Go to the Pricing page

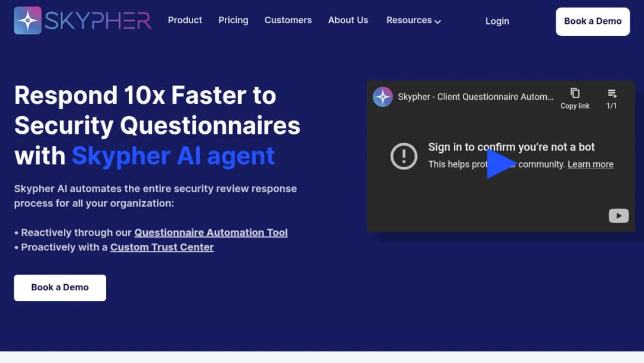coord(233,20)
